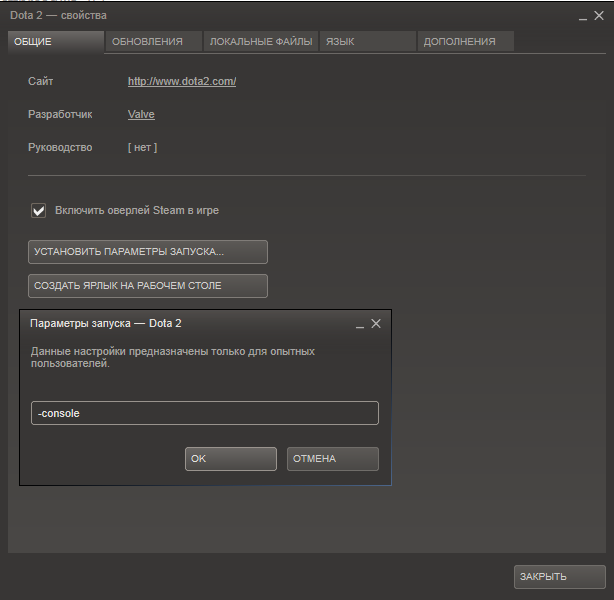The width and height of the screenshot is (614, 600).
Task: Close the Dota 2 свойства window with X
Action: [x=600, y=16]
